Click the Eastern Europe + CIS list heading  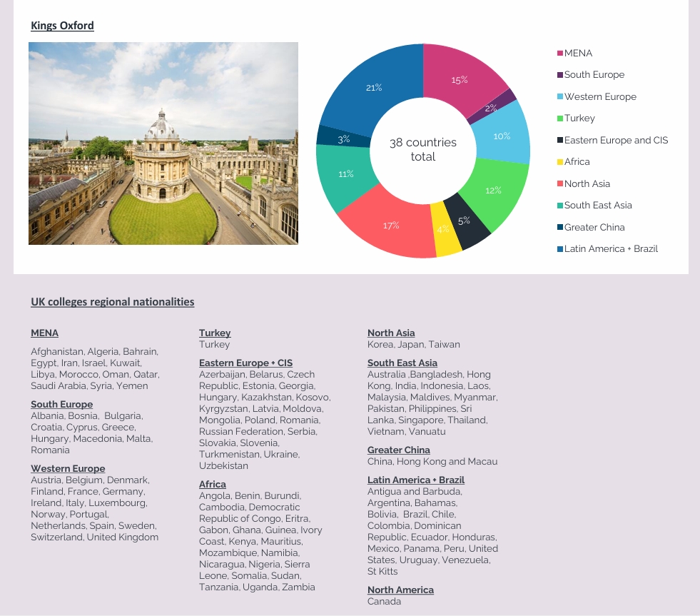[x=245, y=363]
